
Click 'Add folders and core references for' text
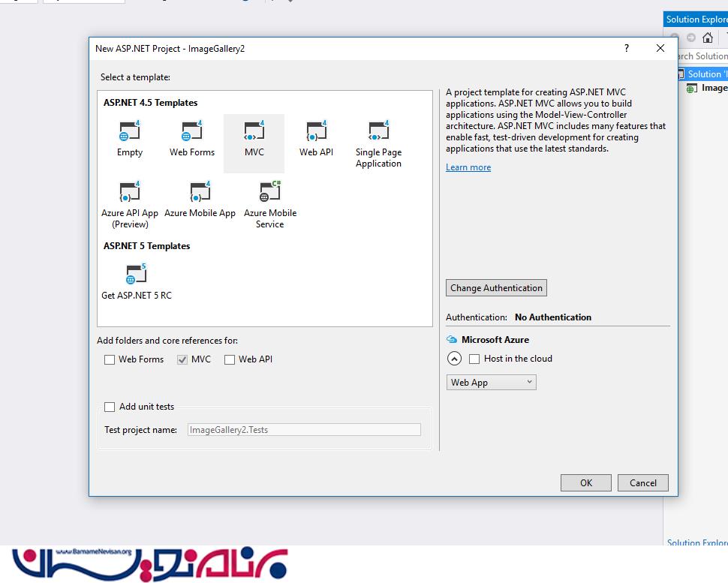click(167, 341)
